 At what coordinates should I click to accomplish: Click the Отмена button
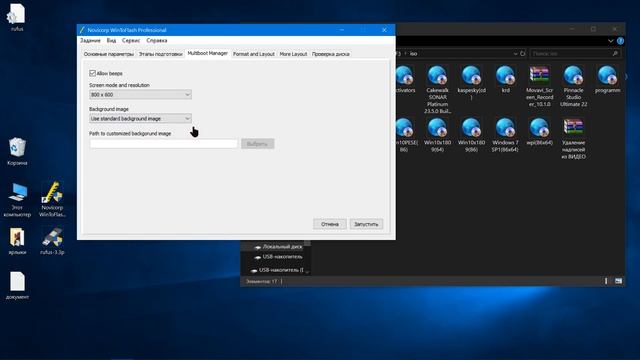329,224
